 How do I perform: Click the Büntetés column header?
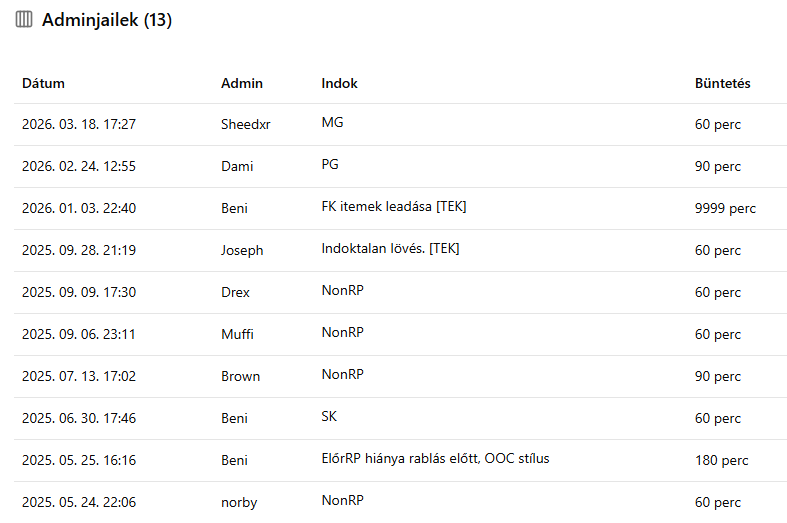722,84
